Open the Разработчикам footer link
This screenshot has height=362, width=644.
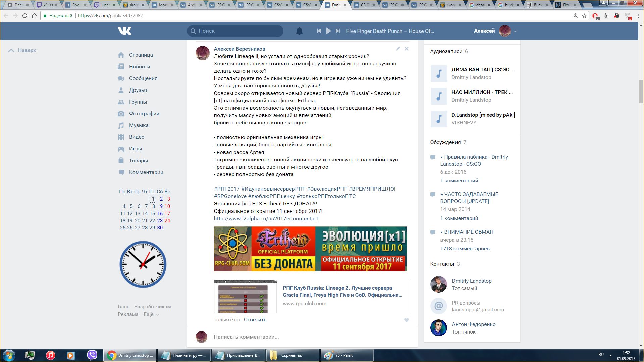(152, 307)
